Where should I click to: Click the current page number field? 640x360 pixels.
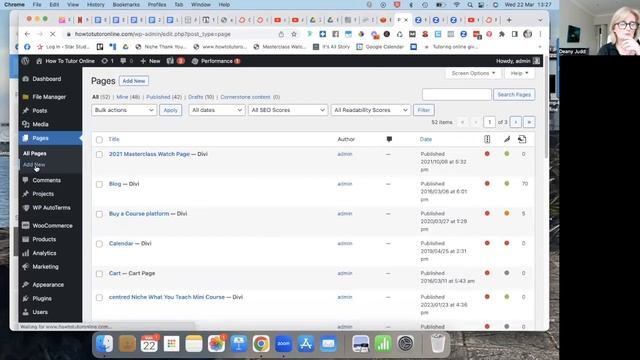[489, 122]
